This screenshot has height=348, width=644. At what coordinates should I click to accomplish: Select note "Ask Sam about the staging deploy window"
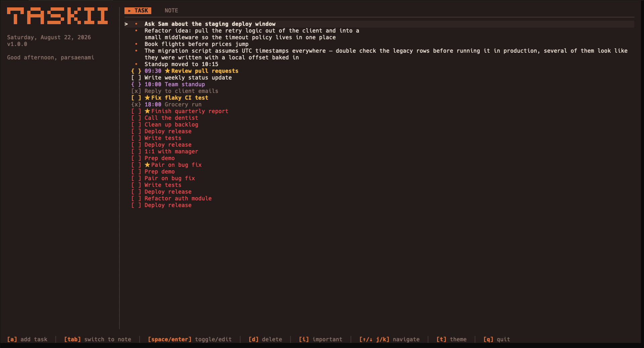click(210, 24)
